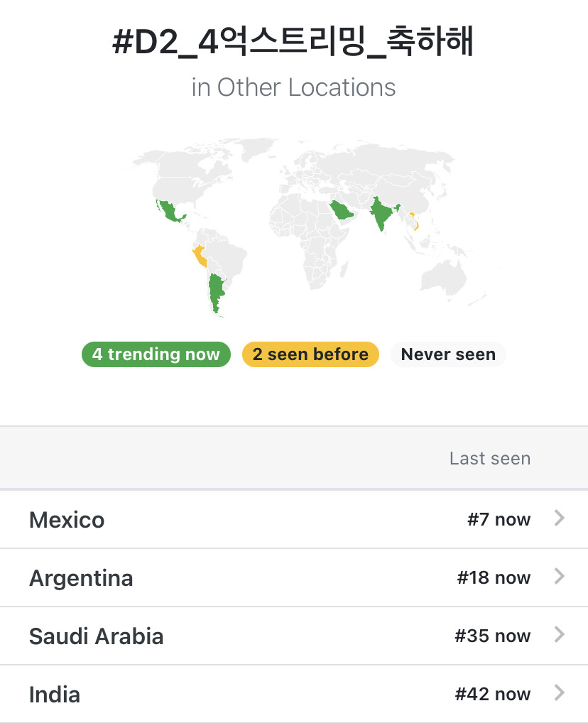Click the Argentina location name
This screenshot has height=723, width=588.
[81, 578]
